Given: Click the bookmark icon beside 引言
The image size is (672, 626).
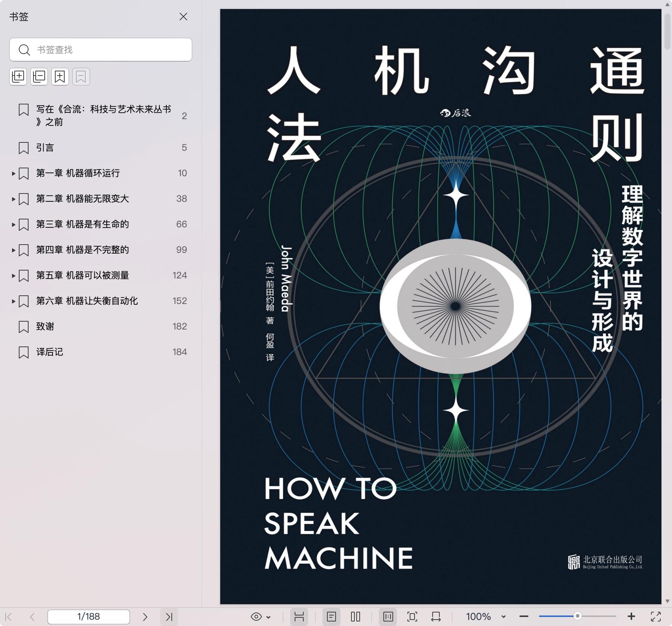Looking at the screenshot, I should pyautogui.click(x=24, y=148).
